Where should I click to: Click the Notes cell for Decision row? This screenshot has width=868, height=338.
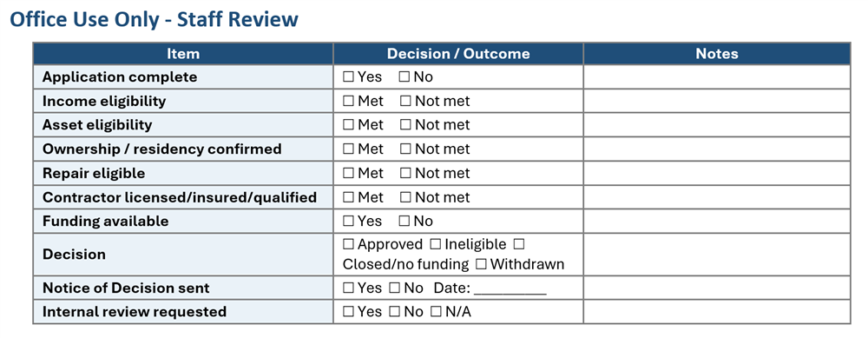click(717, 255)
